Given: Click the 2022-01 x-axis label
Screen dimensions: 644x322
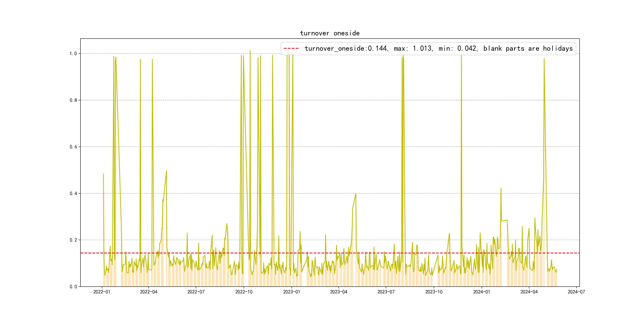Looking at the screenshot, I should click(102, 292).
